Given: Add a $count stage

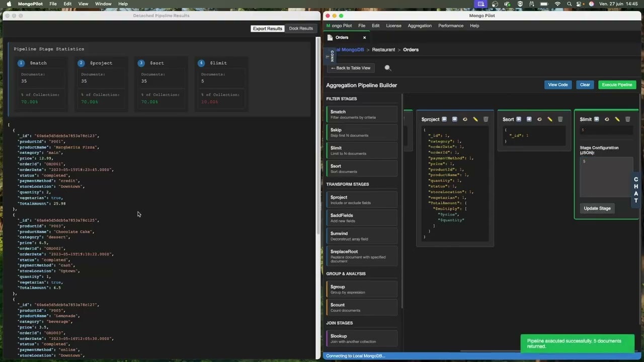Looking at the screenshot, I should (x=362, y=307).
